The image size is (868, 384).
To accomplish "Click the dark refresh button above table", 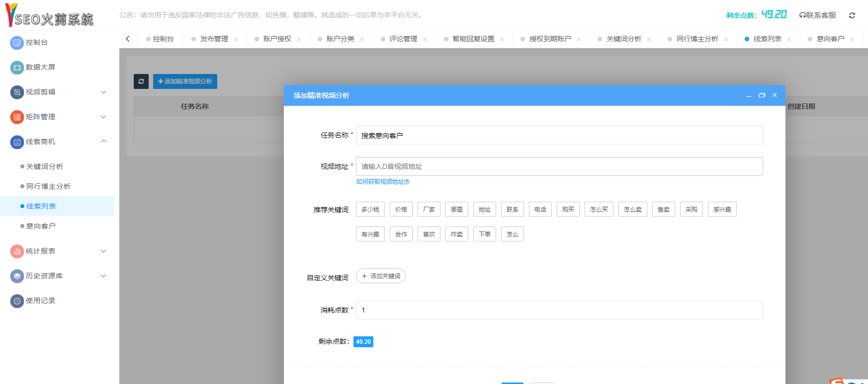I will 141,81.
